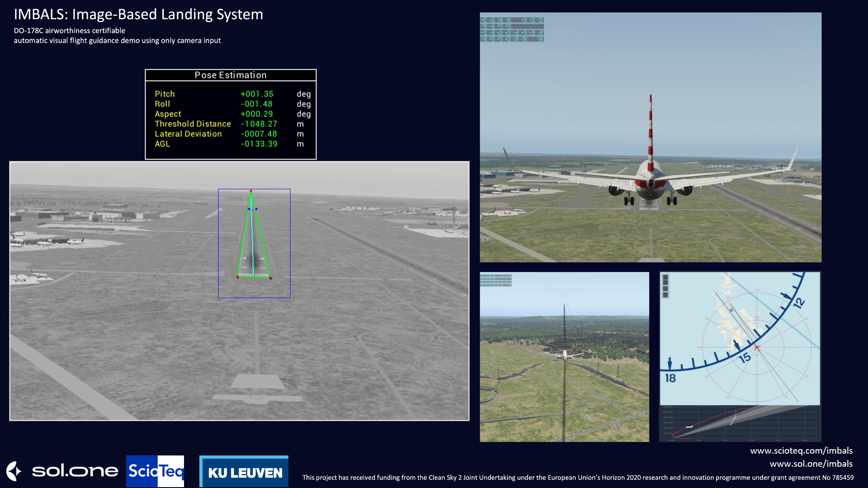868x488 pixels.
Task: Click the heading 12 marker on compass arc
Action: pos(799,303)
